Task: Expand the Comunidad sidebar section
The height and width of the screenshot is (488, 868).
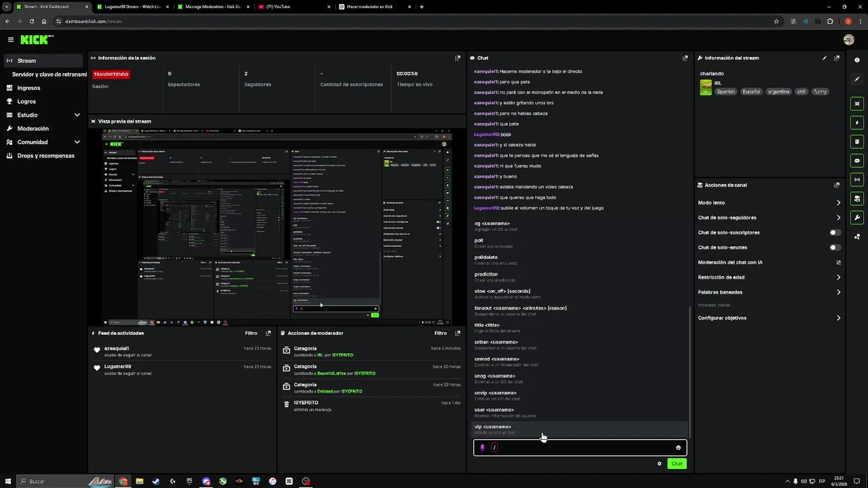Action: [77, 142]
